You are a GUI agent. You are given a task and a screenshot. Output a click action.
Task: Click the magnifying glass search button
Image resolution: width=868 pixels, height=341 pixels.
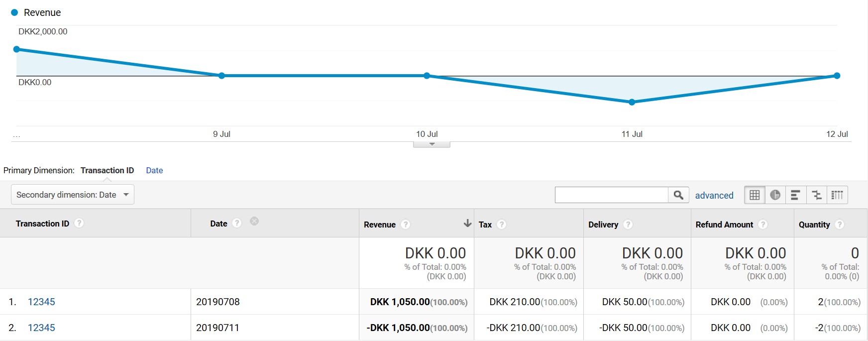[678, 195]
